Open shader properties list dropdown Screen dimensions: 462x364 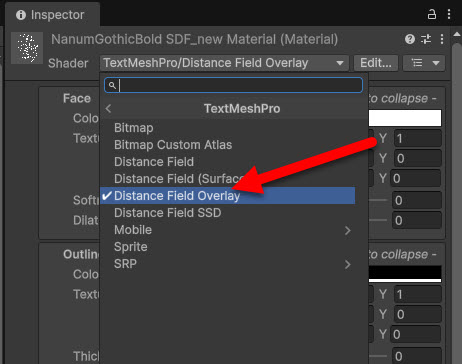pyautogui.click(x=424, y=63)
